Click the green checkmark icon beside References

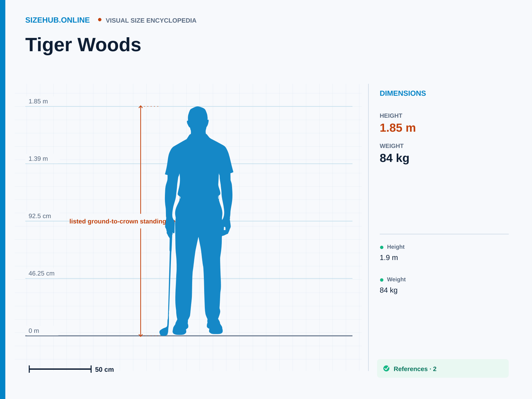[386, 368]
